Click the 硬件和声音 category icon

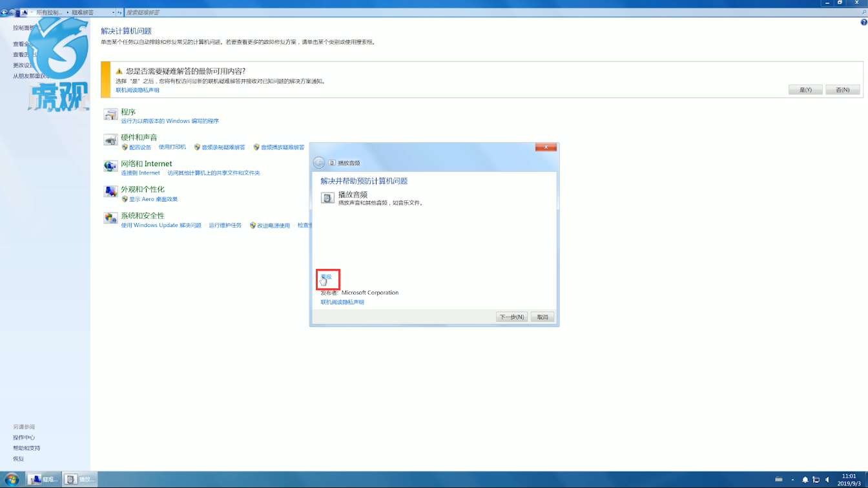pyautogui.click(x=111, y=140)
